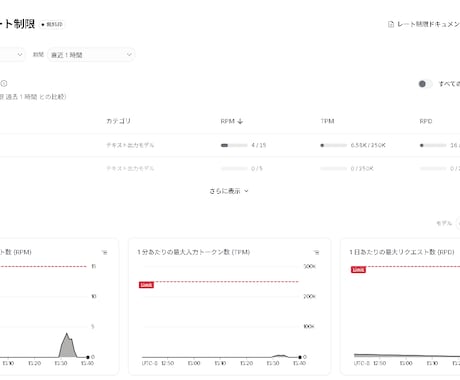Click the red Limit badge on RPD chart

pyautogui.click(x=358, y=270)
